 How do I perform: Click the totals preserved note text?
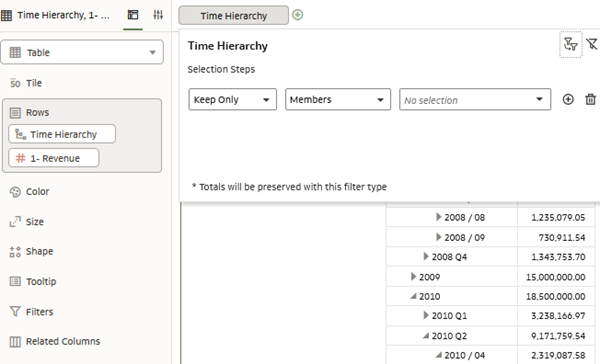pos(289,187)
